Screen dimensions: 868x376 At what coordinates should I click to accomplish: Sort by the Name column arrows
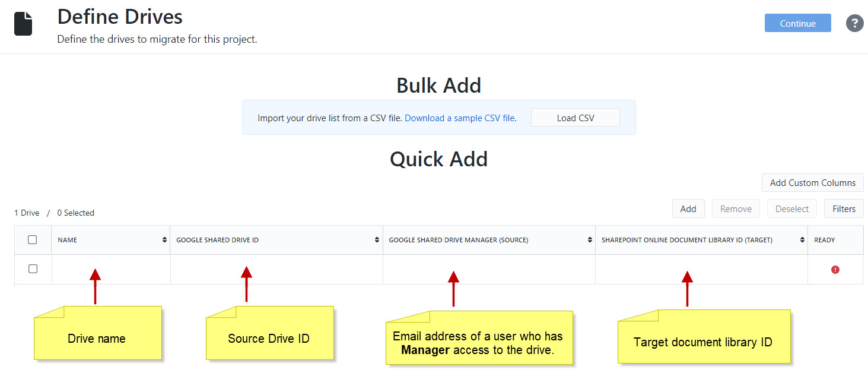164,240
